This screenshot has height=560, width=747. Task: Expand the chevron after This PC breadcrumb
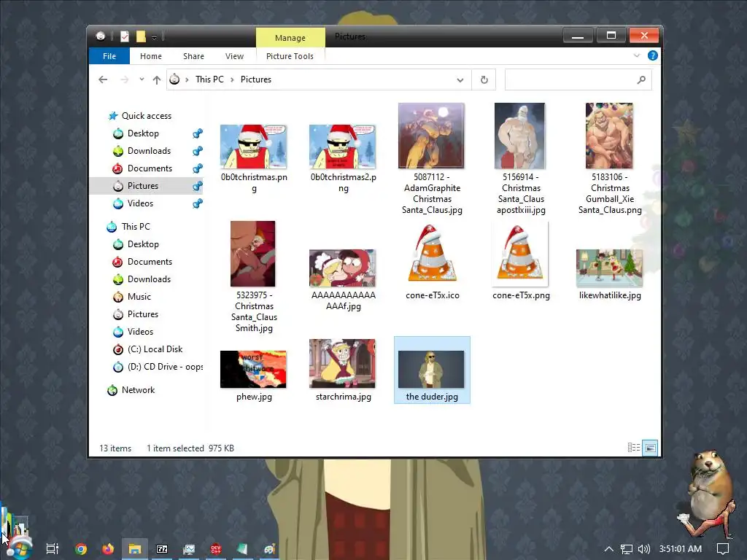click(233, 79)
